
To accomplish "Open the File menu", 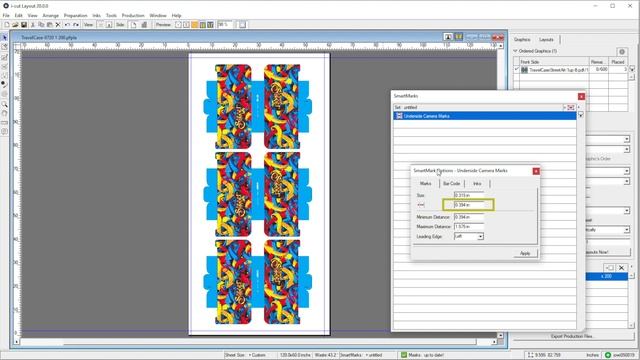I will pos(6,16).
